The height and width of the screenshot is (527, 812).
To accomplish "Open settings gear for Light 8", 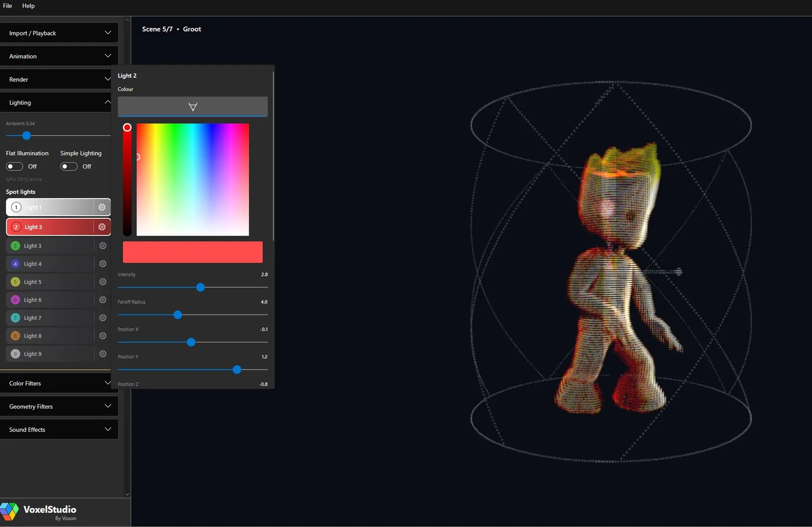I will tap(103, 336).
